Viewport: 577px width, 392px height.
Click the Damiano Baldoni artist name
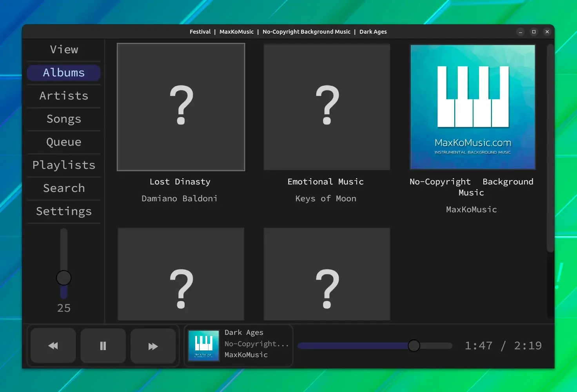point(180,199)
